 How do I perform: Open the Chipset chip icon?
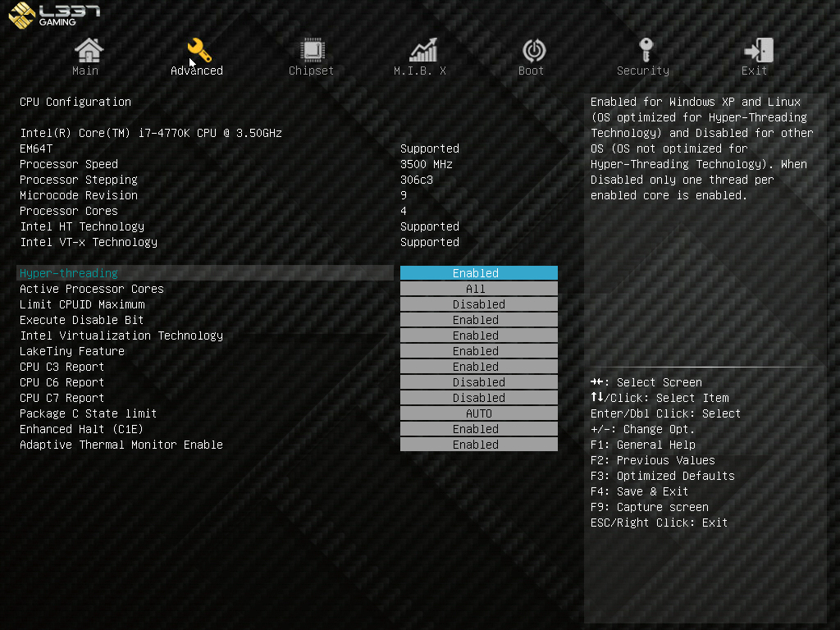(x=312, y=51)
